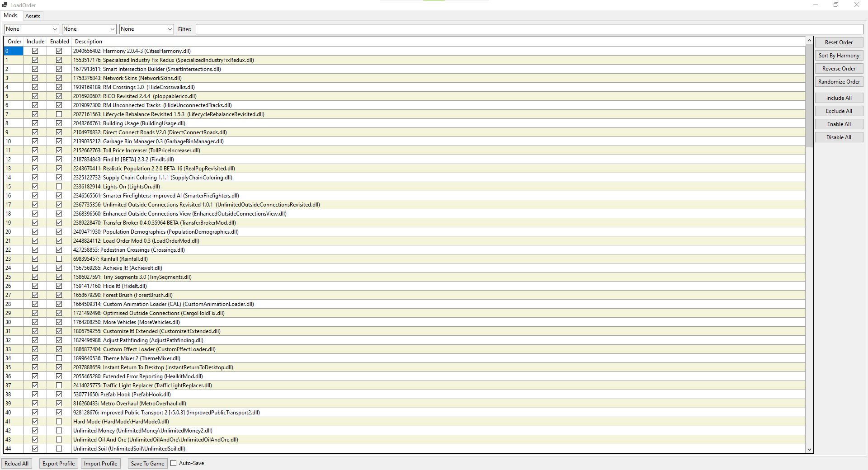Click the Include All button
This screenshot has width=868, height=470.
pos(839,98)
